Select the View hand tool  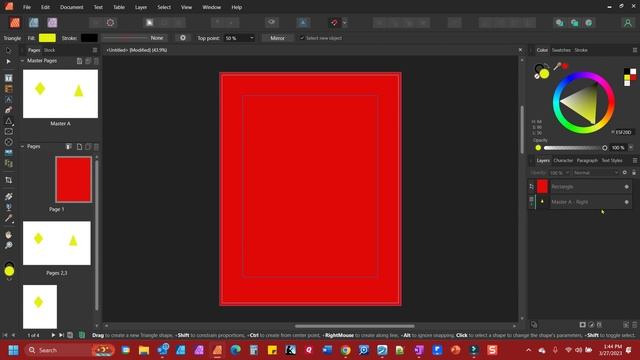8,235
